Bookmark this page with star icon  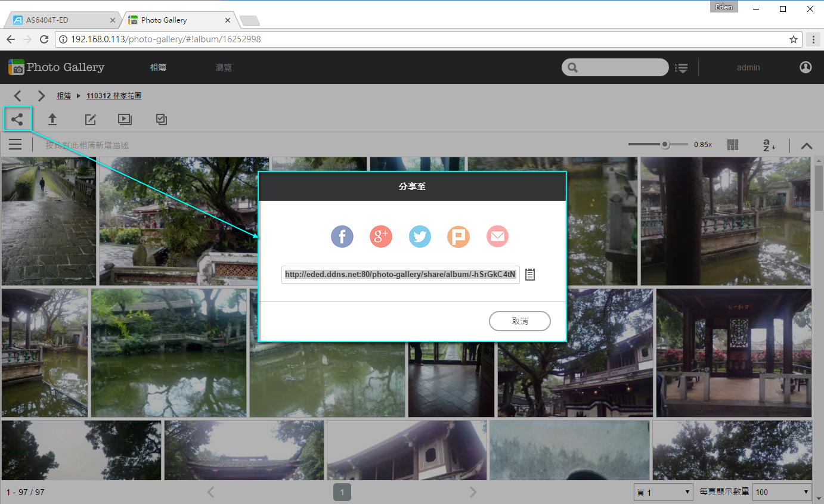pyautogui.click(x=793, y=39)
